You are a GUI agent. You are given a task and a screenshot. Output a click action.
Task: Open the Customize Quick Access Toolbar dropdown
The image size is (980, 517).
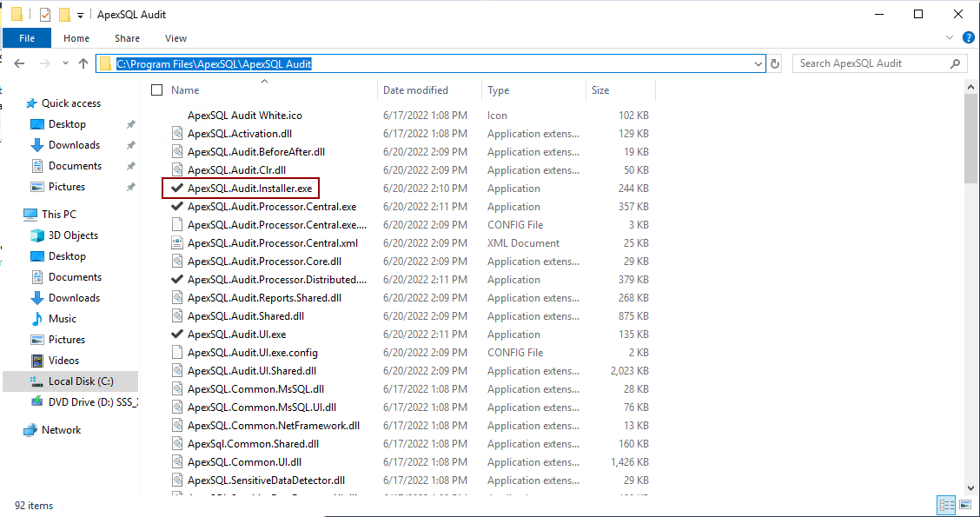point(80,15)
